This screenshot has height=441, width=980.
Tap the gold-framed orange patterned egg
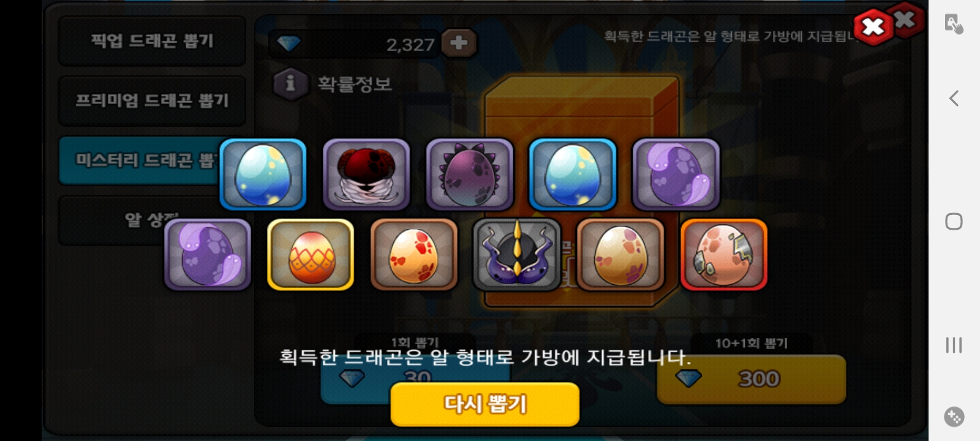pyautogui.click(x=311, y=254)
